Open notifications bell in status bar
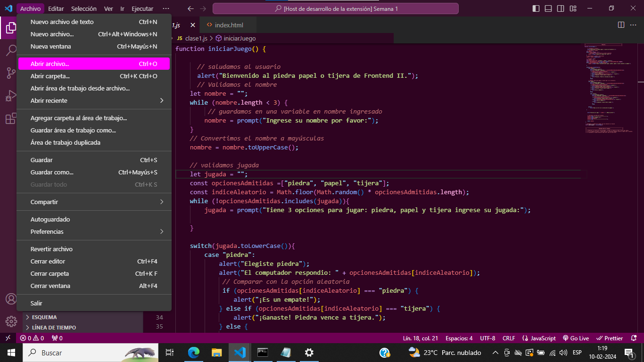 [x=633, y=338]
